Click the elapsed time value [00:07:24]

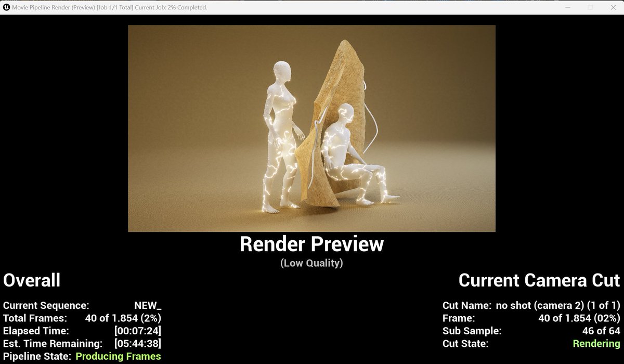[x=138, y=331]
